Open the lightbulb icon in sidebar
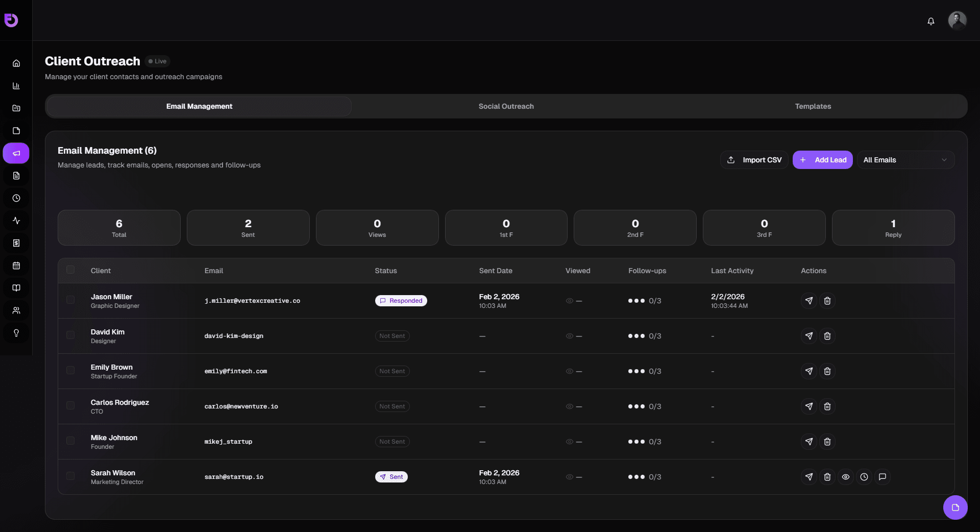980x532 pixels. click(x=16, y=333)
